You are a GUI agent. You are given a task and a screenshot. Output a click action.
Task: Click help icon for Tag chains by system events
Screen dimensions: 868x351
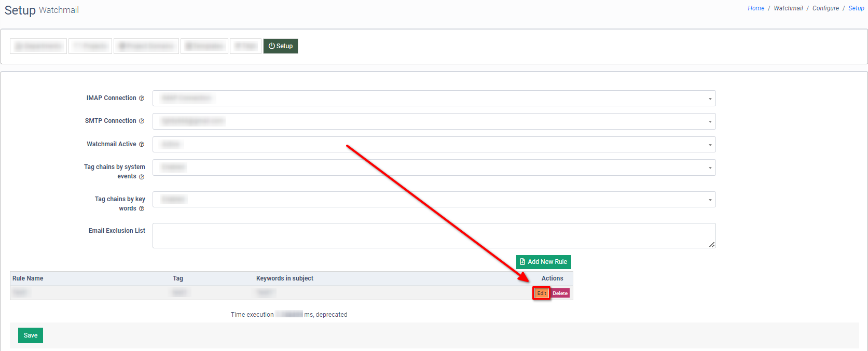[x=142, y=177]
